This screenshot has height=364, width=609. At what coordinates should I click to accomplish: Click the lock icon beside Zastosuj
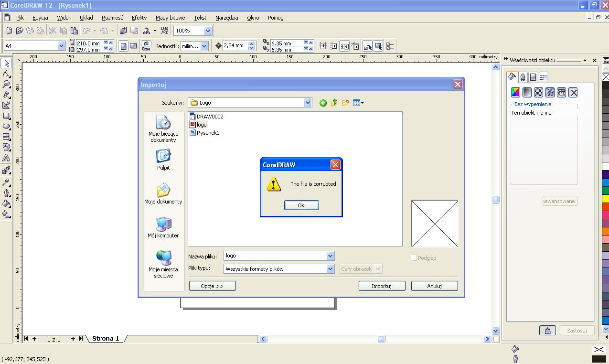pos(547,330)
